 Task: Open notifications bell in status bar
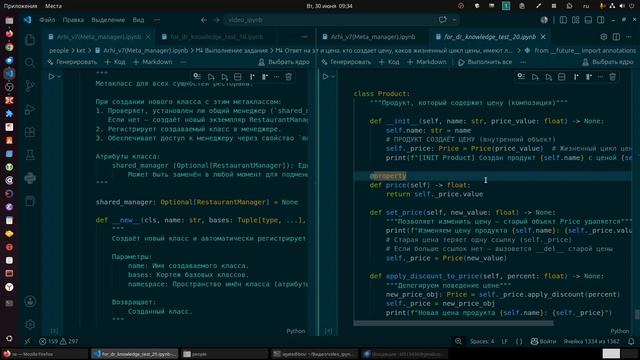(x=631, y=341)
